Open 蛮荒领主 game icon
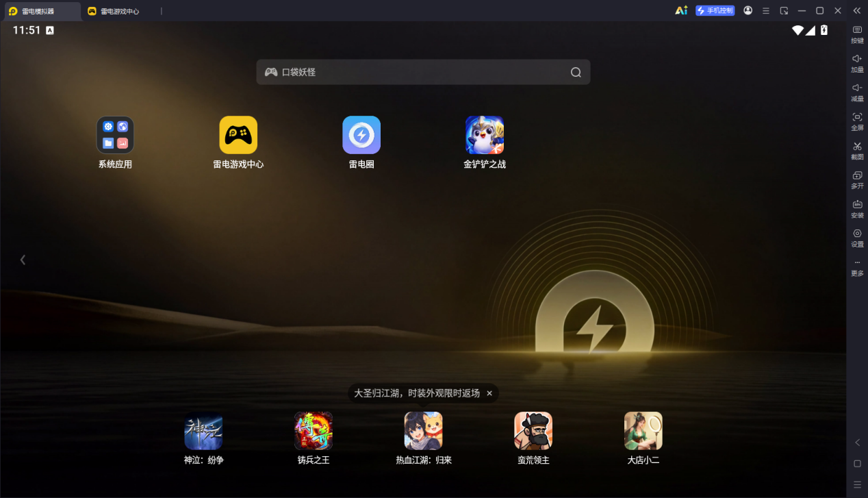The image size is (868, 498). (533, 431)
